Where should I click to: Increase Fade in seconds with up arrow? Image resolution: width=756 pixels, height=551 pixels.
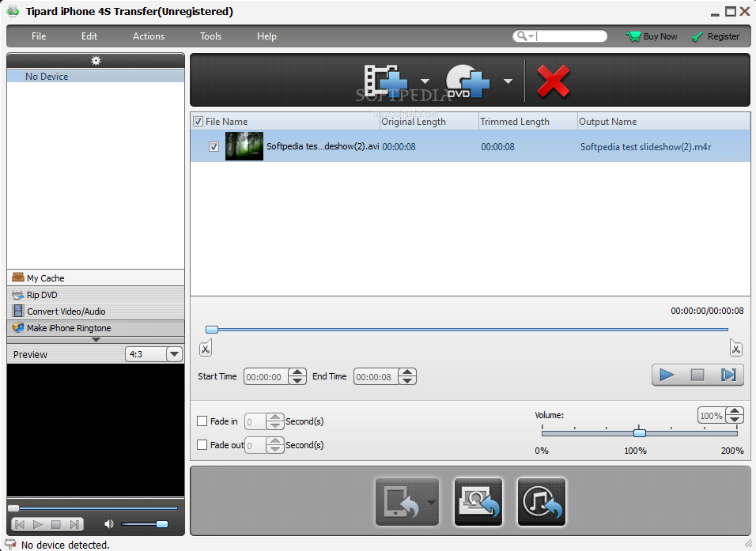275,417
